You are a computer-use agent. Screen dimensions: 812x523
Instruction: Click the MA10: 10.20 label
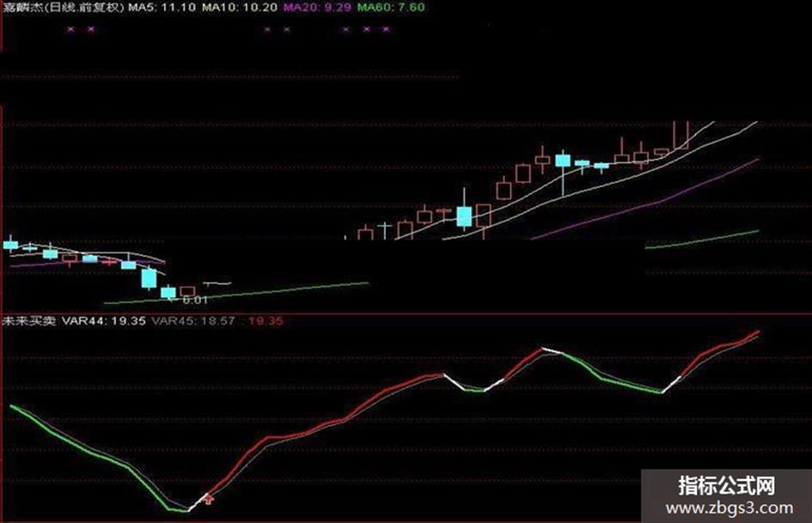coord(239,7)
